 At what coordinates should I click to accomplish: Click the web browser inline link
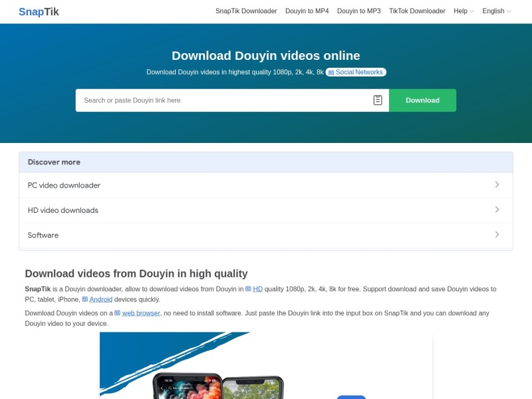(141, 313)
